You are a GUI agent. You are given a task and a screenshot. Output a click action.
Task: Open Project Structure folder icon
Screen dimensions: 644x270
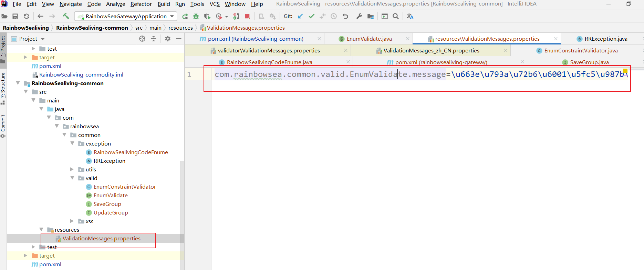(x=371, y=16)
